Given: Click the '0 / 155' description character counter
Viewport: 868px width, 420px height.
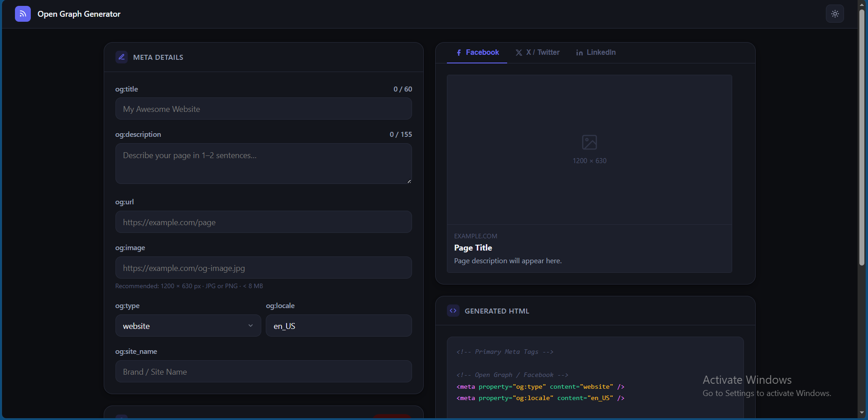Looking at the screenshot, I should (x=401, y=135).
